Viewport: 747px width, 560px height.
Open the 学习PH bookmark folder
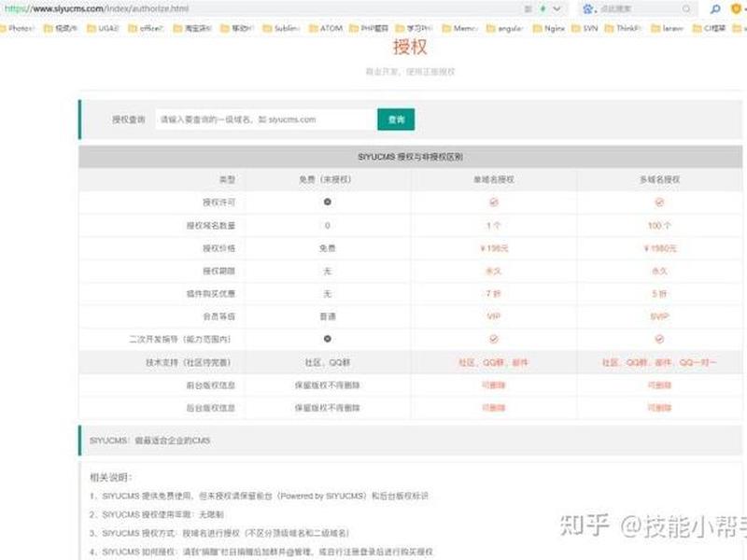414,29
